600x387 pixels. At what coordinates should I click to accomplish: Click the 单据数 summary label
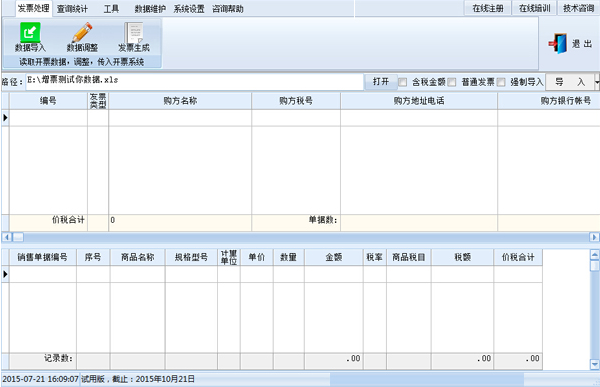323,220
